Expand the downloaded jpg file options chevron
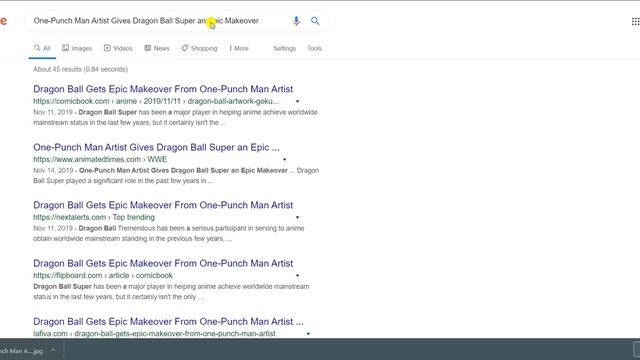Viewport: 640px width, 360px height. pyautogui.click(x=53, y=350)
